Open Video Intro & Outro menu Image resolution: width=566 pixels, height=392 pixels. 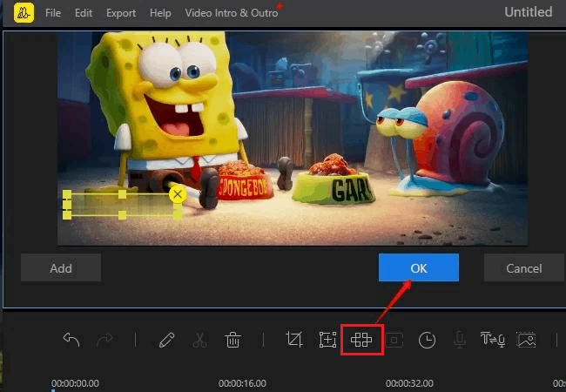[232, 13]
